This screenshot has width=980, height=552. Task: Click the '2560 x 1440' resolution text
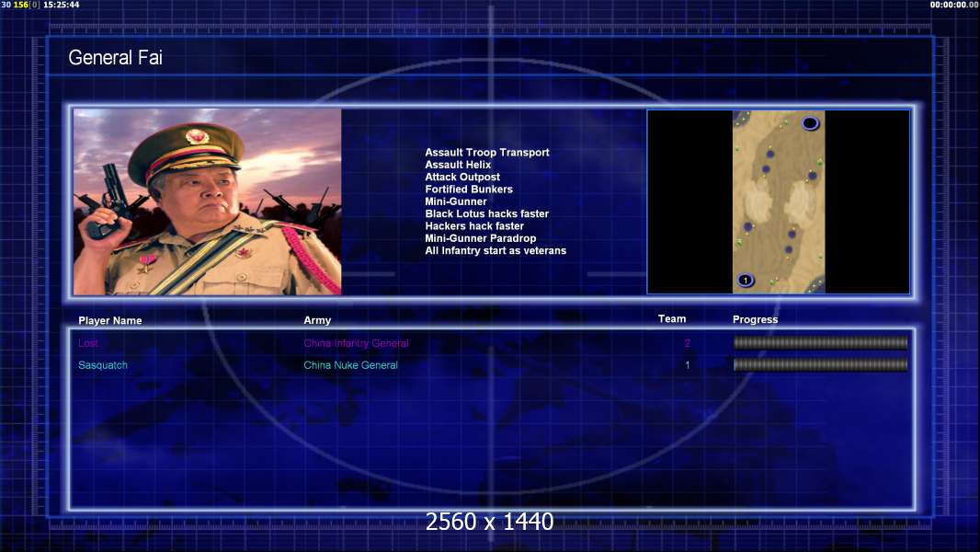tap(489, 522)
